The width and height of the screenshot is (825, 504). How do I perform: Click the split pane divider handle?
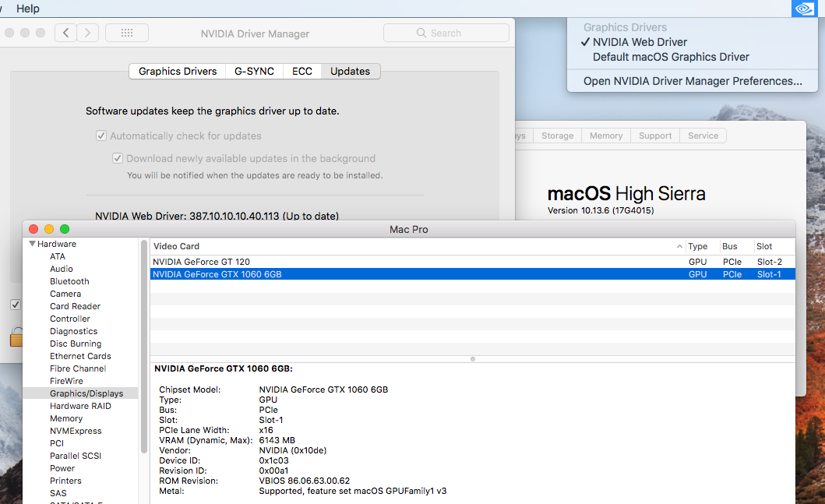472,359
